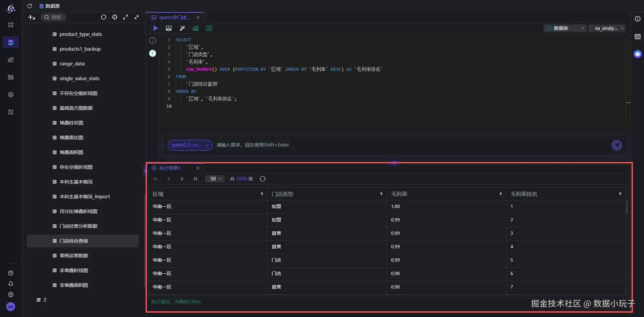The image size is (644, 317).
Task: Jump to first results page
Action: point(155,179)
